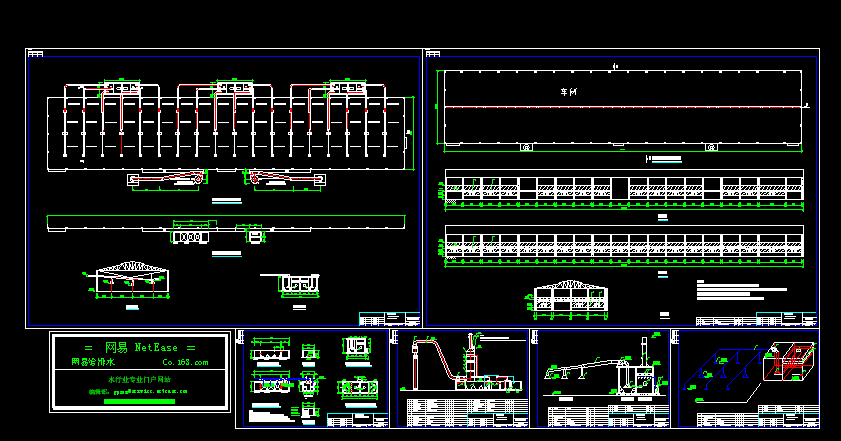Click the 车间 room label
Viewport: 841px width, 441px height.
(569, 92)
